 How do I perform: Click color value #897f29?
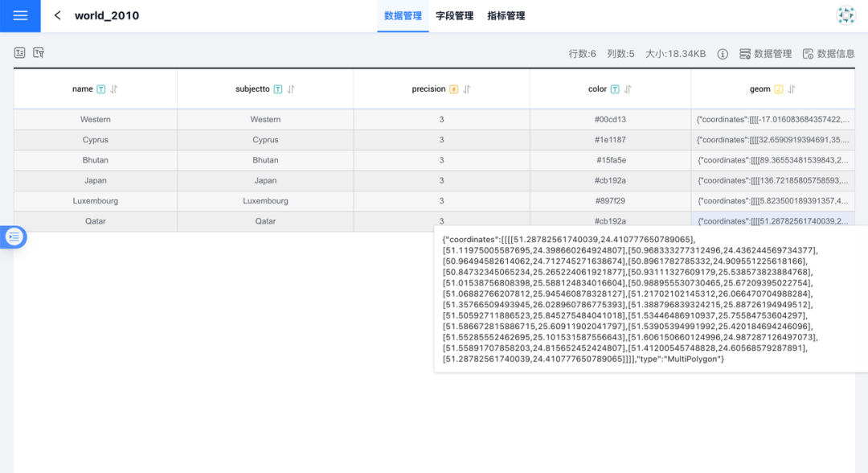coord(610,201)
